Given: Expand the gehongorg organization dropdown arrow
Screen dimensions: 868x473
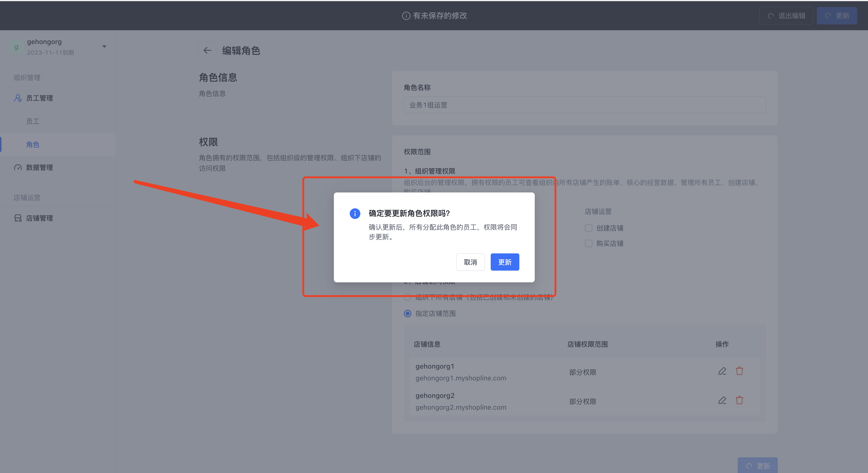Looking at the screenshot, I should (x=104, y=46).
